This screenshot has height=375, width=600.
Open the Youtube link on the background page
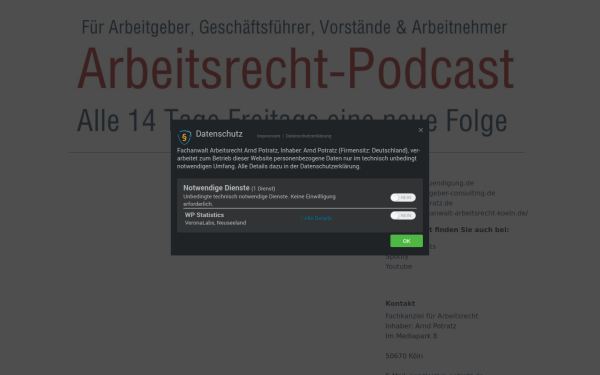coord(399,266)
